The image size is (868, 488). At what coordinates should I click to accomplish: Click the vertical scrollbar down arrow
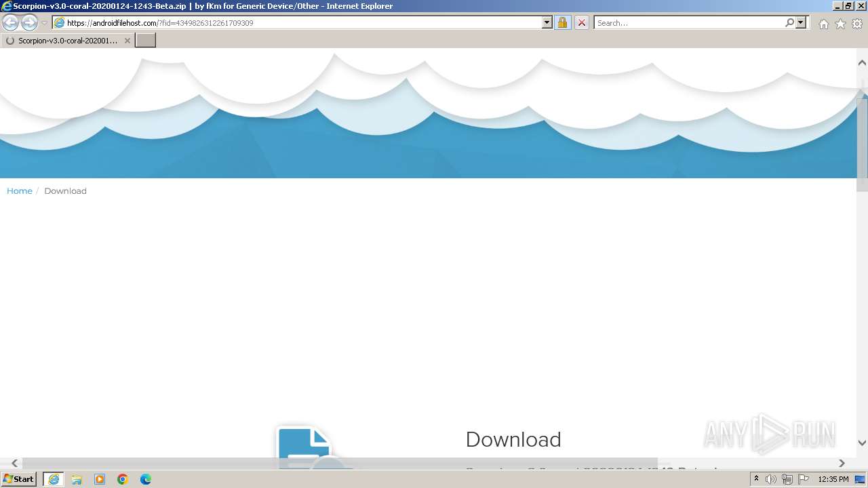(x=862, y=443)
